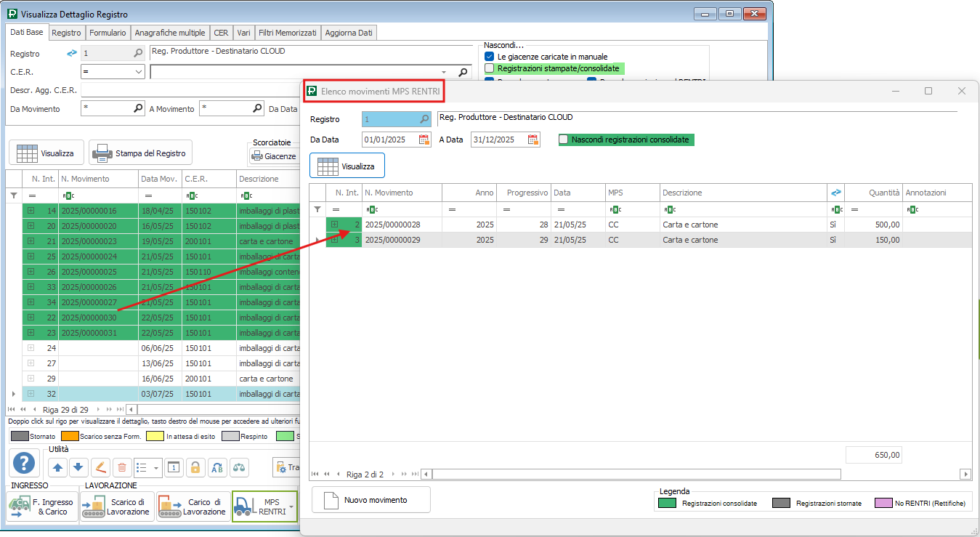Screen dimensions: 980x537
Task: Click the Stampa del Registro button
Action: pyautogui.click(x=140, y=153)
